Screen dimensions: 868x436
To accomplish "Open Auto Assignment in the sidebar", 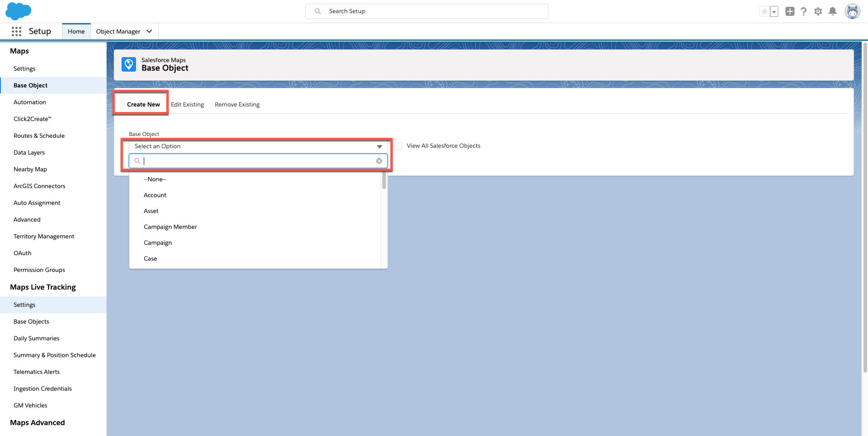I will (x=53, y=203).
